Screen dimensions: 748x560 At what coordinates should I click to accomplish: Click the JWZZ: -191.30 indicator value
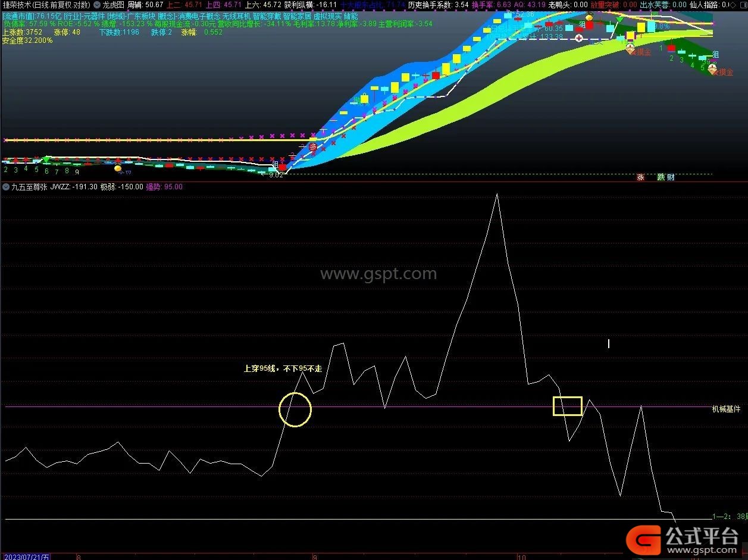[x=74, y=186]
